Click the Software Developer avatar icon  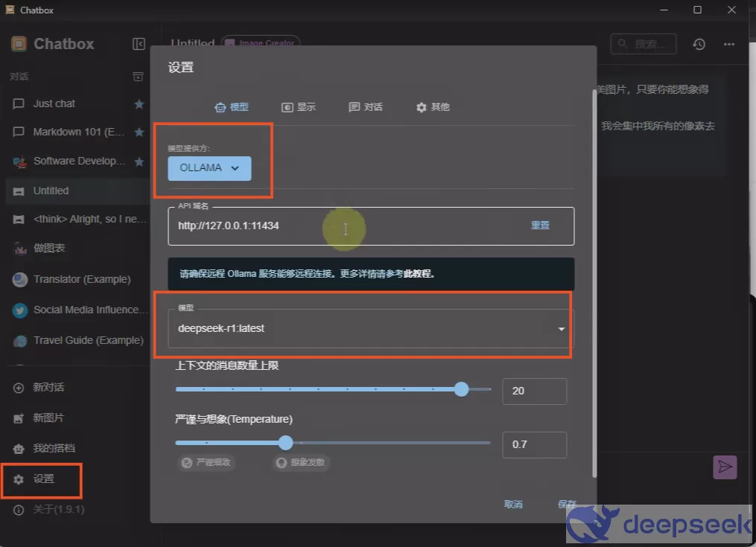click(x=20, y=162)
